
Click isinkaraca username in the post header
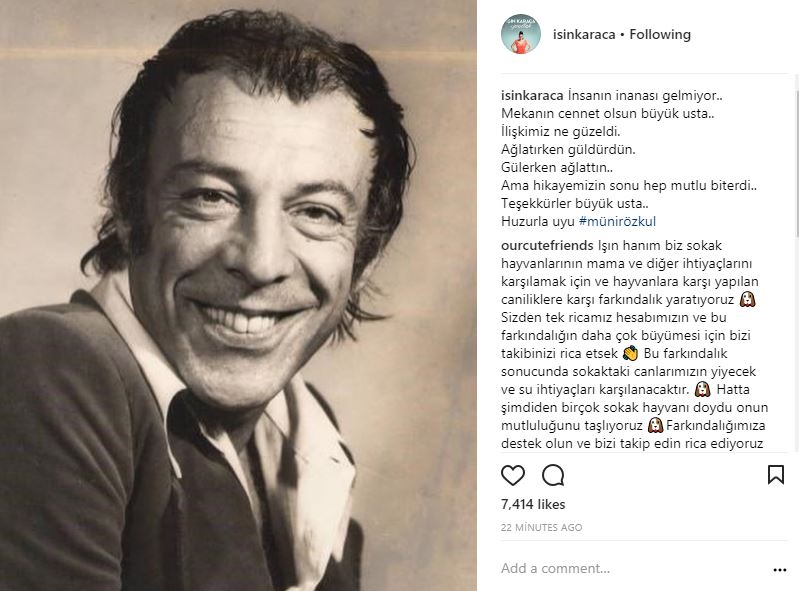(584, 35)
